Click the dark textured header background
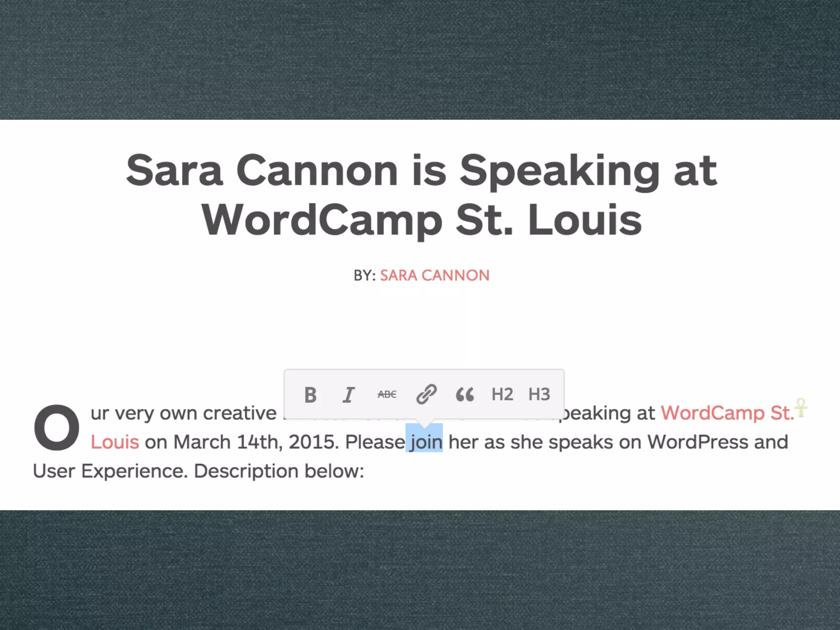The width and height of the screenshot is (840, 630). [x=420, y=59]
